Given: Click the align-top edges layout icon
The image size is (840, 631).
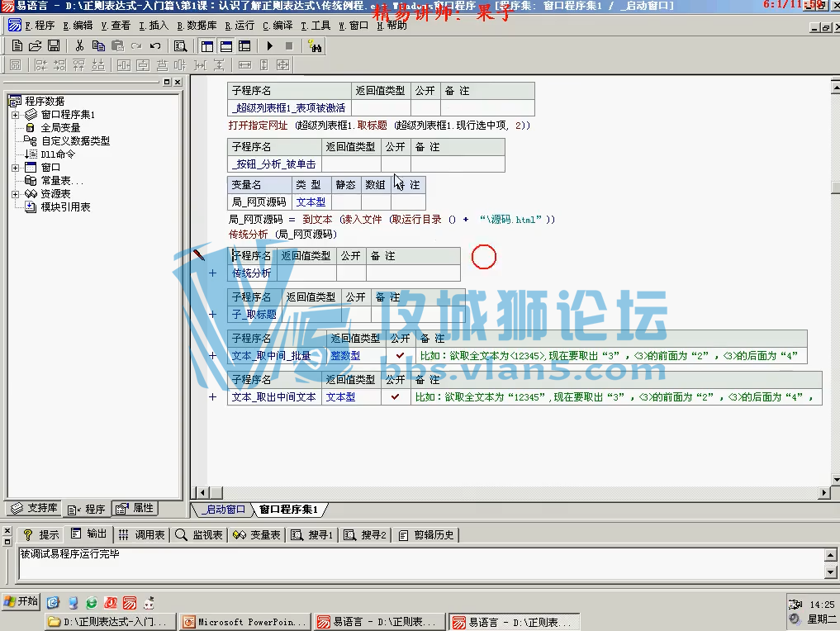Looking at the screenshot, I should (79, 65).
